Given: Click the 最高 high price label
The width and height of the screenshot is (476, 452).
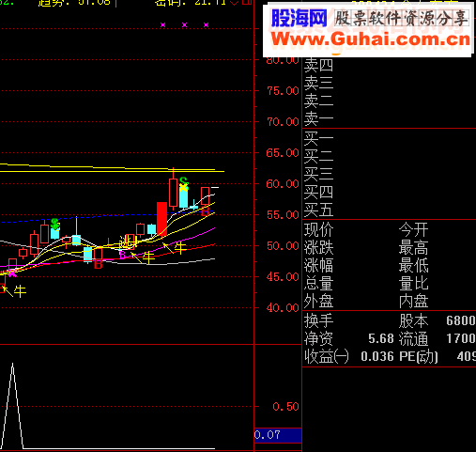Looking at the screenshot, I should pos(413,248).
